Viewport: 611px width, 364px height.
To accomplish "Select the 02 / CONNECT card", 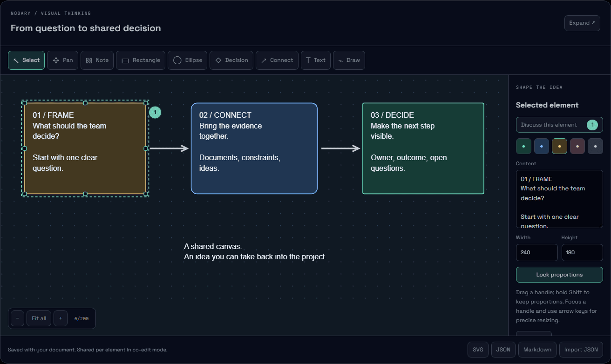I will tap(254, 148).
